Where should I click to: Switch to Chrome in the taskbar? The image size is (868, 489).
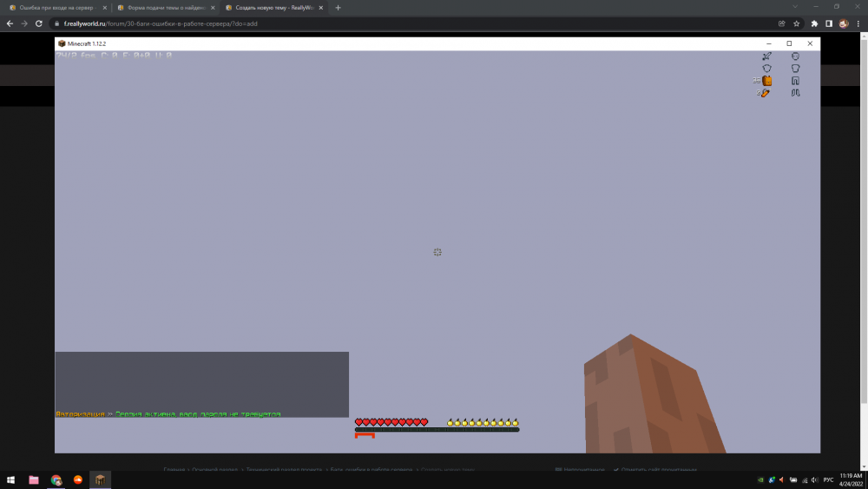click(x=56, y=480)
